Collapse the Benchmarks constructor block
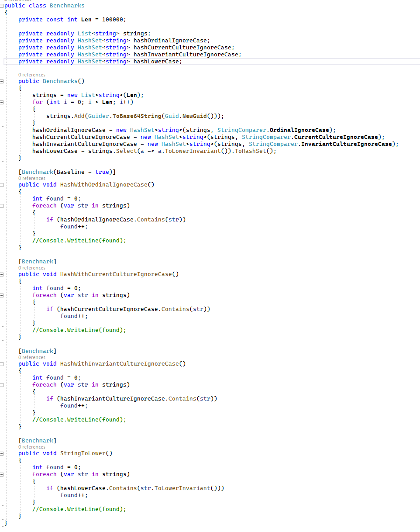 coord(2,81)
